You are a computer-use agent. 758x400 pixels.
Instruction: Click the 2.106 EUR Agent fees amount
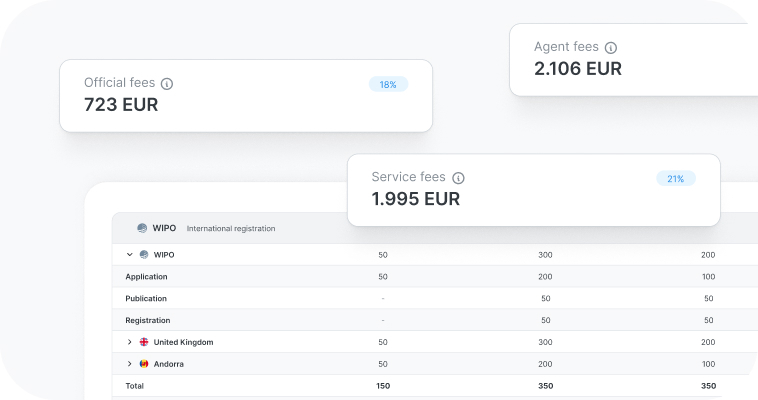click(578, 69)
